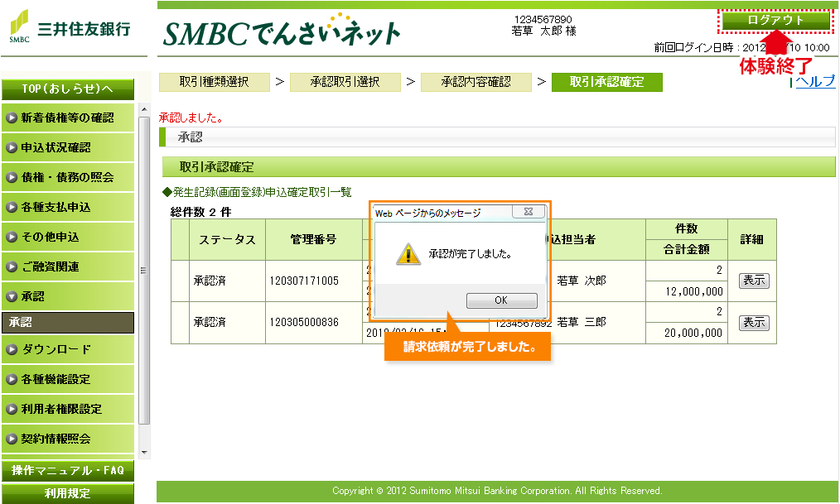Click the 若草 太郎 様 user name

click(543, 31)
